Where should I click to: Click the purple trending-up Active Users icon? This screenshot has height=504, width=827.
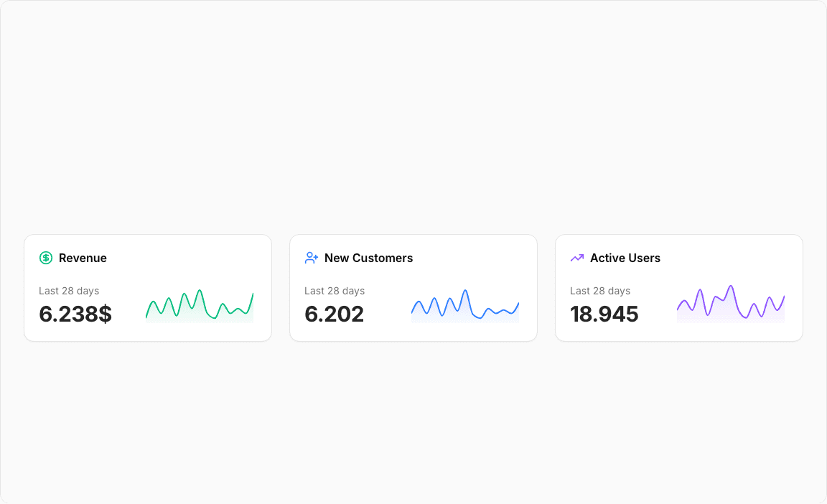(577, 258)
